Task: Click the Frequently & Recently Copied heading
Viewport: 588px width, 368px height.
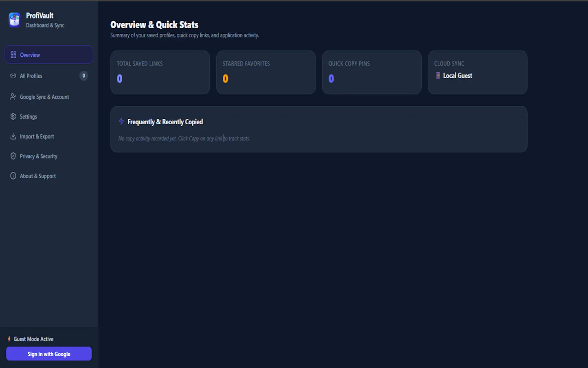Action: click(165, 122)
